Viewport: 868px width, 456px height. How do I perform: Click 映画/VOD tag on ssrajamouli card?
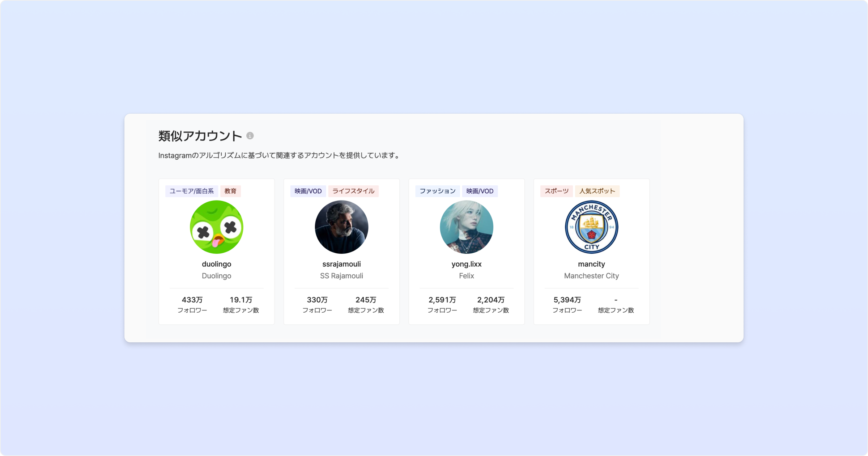click(x=308, y=191)
